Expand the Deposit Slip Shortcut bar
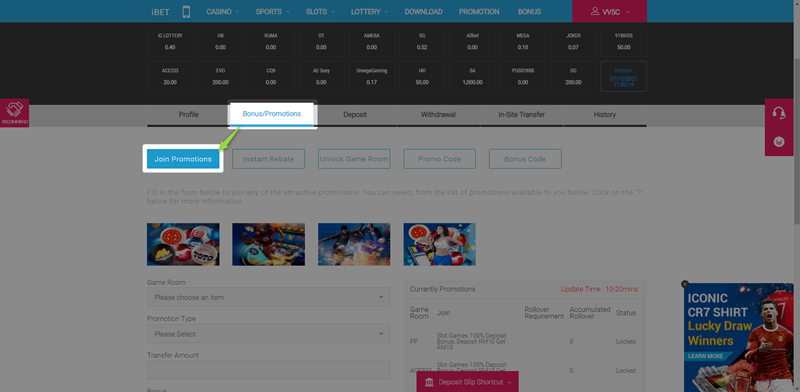This screenshot has width=800, height=392. (468, 382)
